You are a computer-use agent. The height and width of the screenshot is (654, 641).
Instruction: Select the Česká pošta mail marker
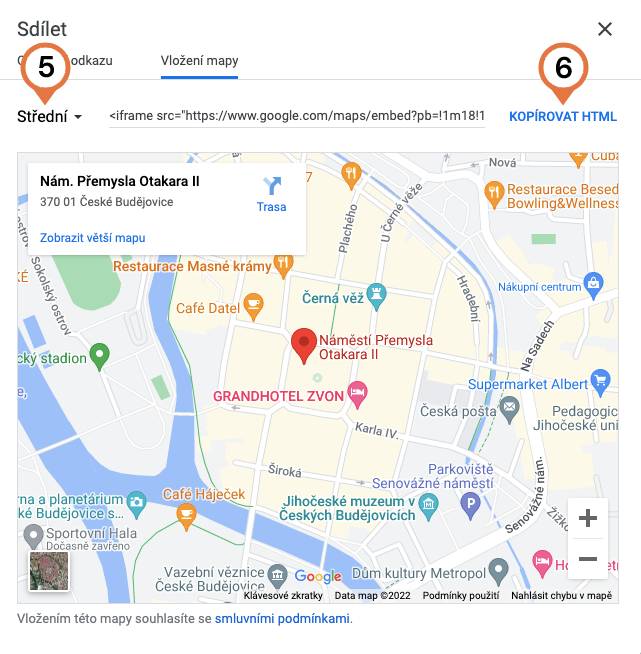509,410
